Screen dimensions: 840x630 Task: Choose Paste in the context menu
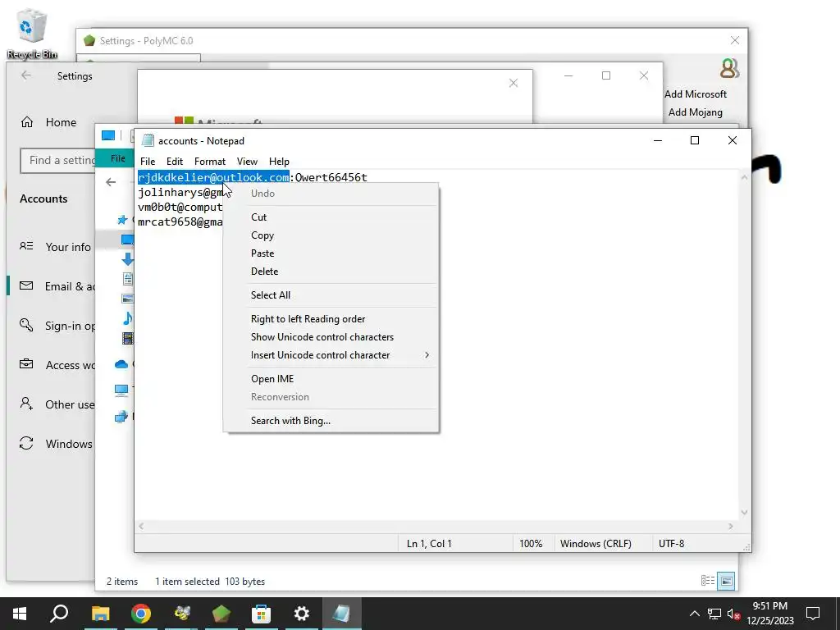[x=262, y=253]
